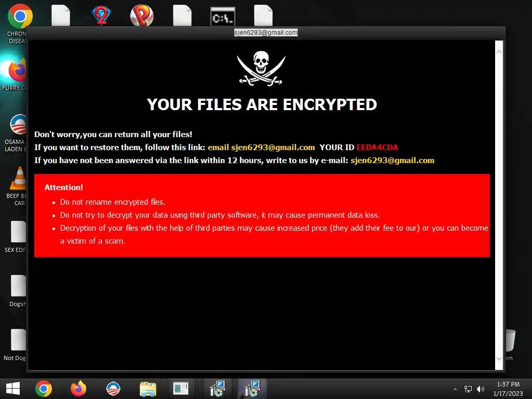Open the Peggle P ball desktop icon
The width and height of the screenshot is (532, 399).
tap(142, 16)
